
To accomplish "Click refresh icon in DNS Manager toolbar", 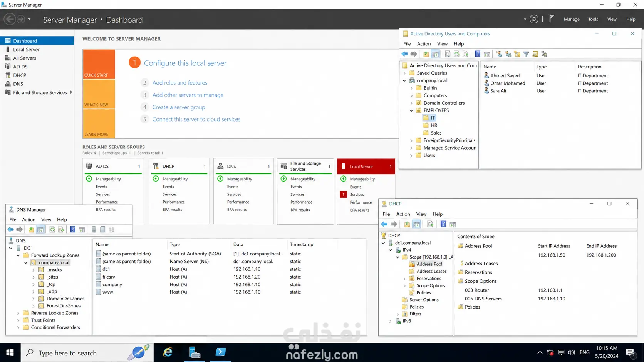I will tap(52, 230).
